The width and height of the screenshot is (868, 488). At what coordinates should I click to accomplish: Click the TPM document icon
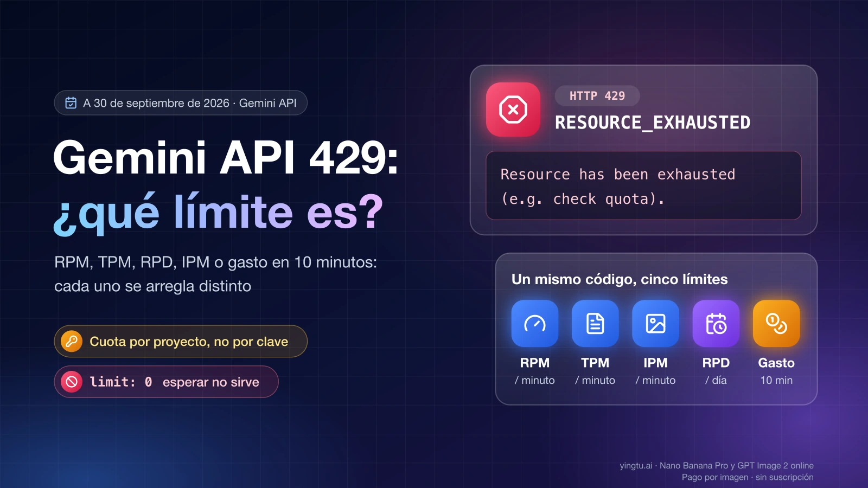click(595, 324)
